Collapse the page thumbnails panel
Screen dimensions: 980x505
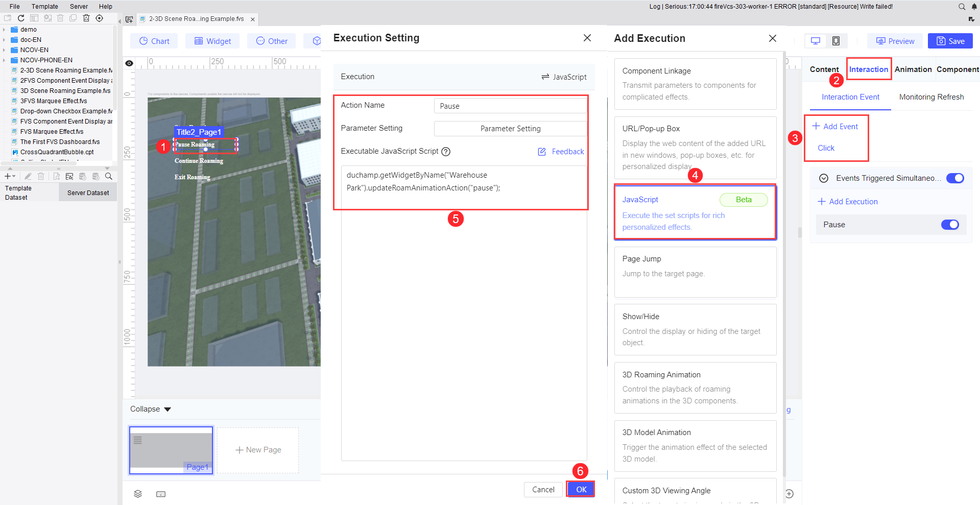pos(151,409)
